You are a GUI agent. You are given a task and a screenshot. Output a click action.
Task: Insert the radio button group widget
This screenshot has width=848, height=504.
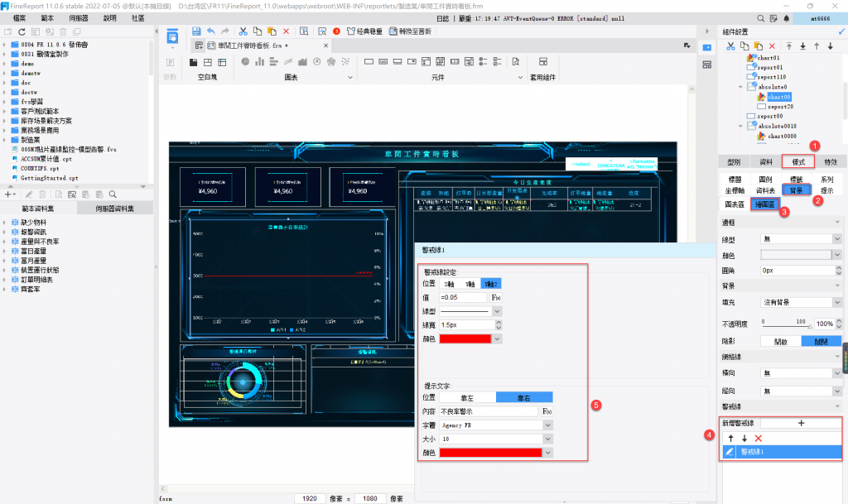pyautogui.click(x=483, y=61)
